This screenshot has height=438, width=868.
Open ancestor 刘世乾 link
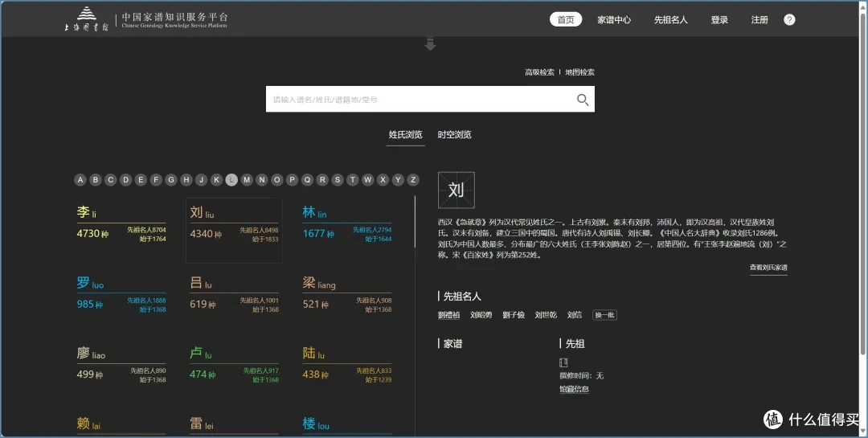pyautogui.click(x=546, y=315)
